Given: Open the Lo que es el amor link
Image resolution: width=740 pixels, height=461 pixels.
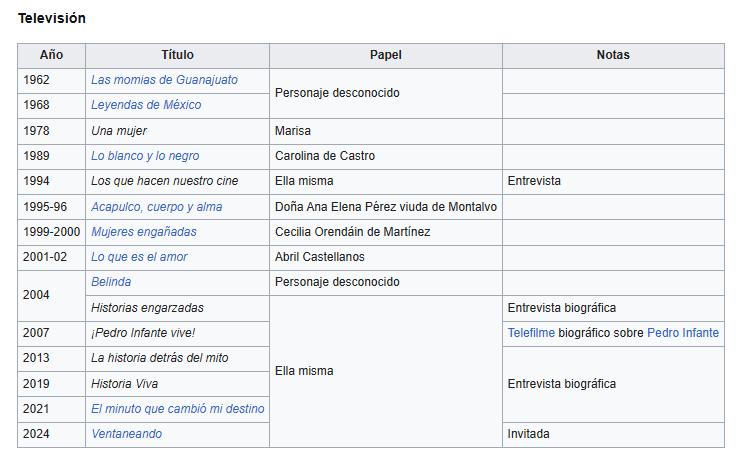Looking at the screenshot, I should click(139, 257).
